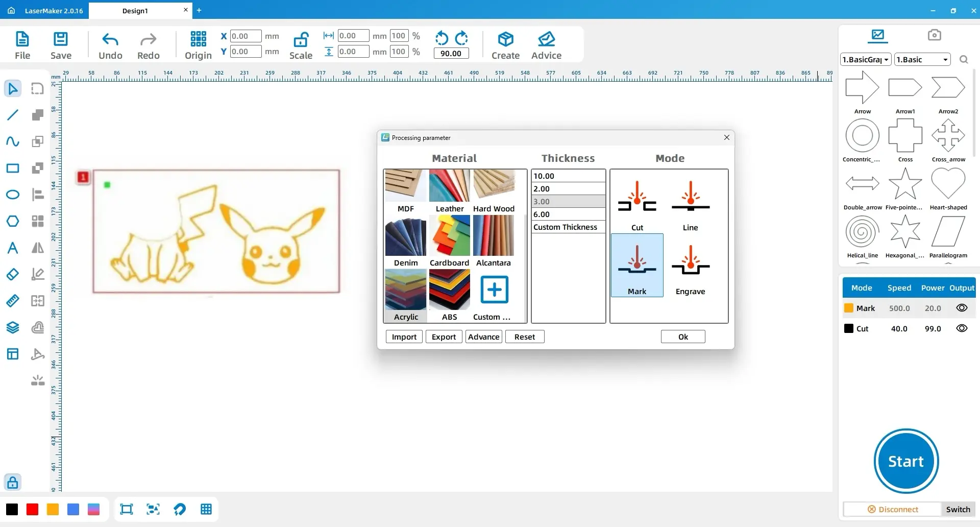The height and width of the screenshot is (527, 980).
Task: Click Disconnect device button
Action: (893, 509)
